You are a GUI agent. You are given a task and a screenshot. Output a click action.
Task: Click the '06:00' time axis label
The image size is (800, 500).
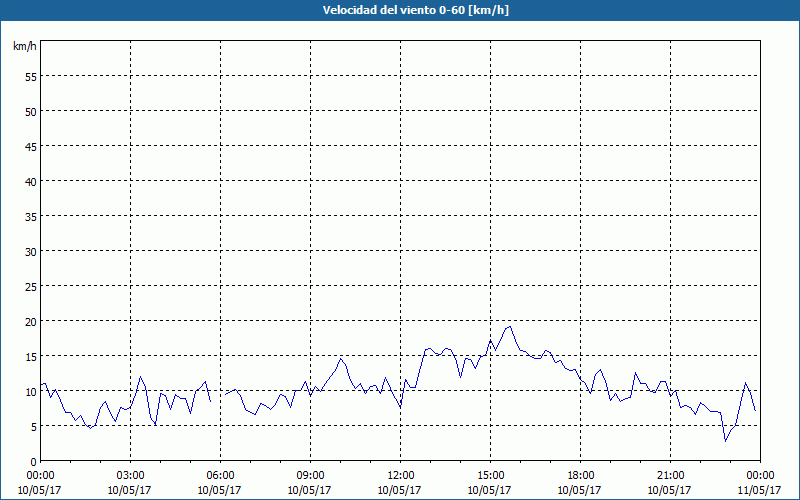click(220, 476)
